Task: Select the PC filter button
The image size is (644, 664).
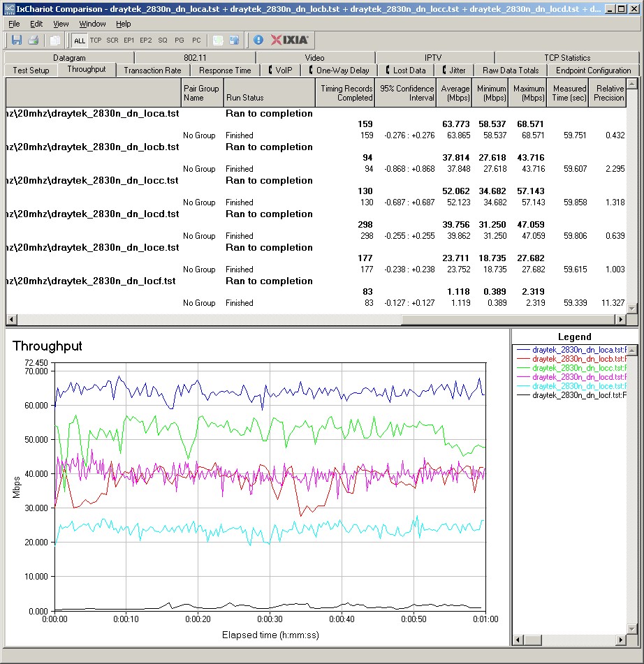Action: point(196,40)
